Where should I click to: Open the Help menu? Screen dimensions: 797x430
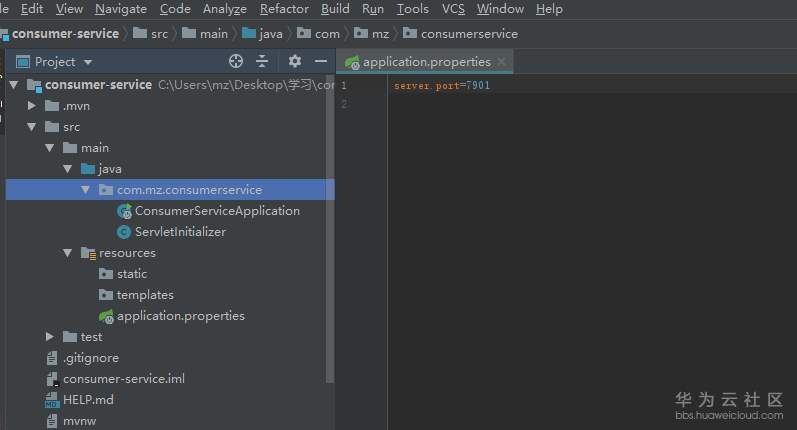point(549,9)
